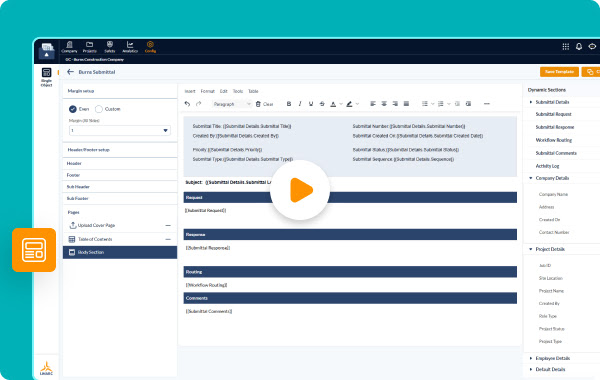Expand the Default Details section

click(x=531, y=369)
